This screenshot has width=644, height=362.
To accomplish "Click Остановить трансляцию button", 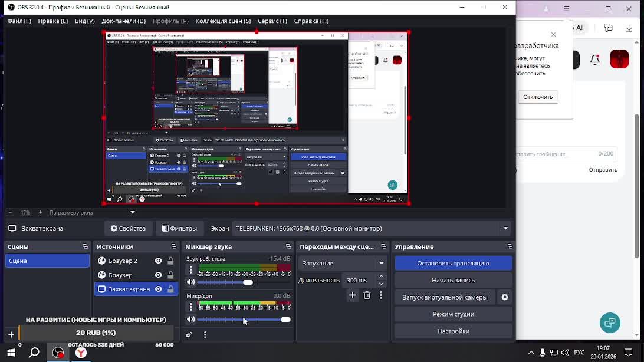I will coord(453,263).
